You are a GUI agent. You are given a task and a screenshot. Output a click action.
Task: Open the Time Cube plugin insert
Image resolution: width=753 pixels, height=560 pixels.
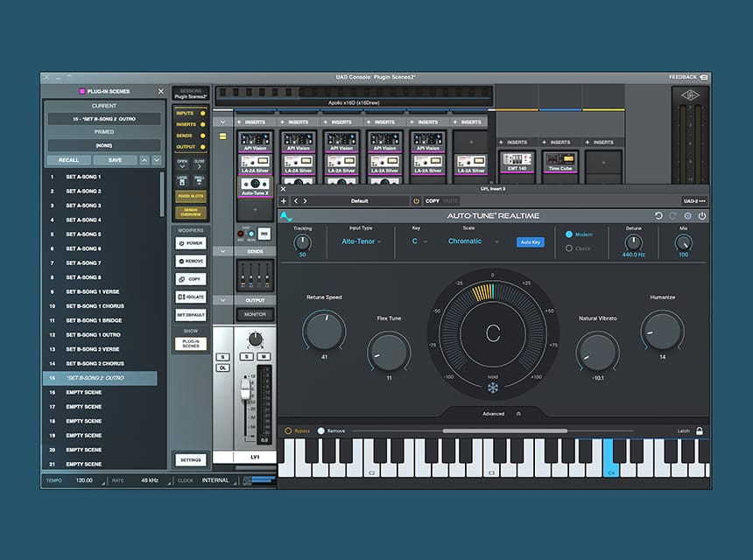[560, 161]
